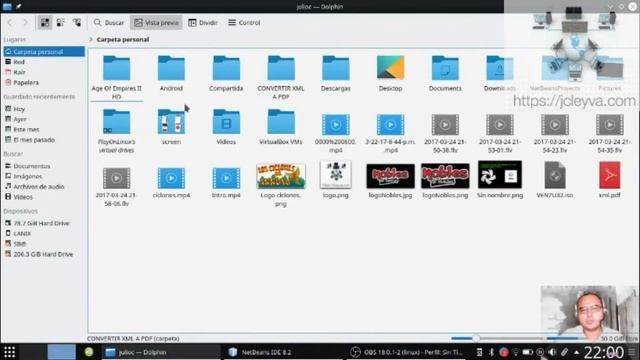
Task: Switch to NetBeans IDE 8.2 in taskbar
Action: (x=283, y=352)
